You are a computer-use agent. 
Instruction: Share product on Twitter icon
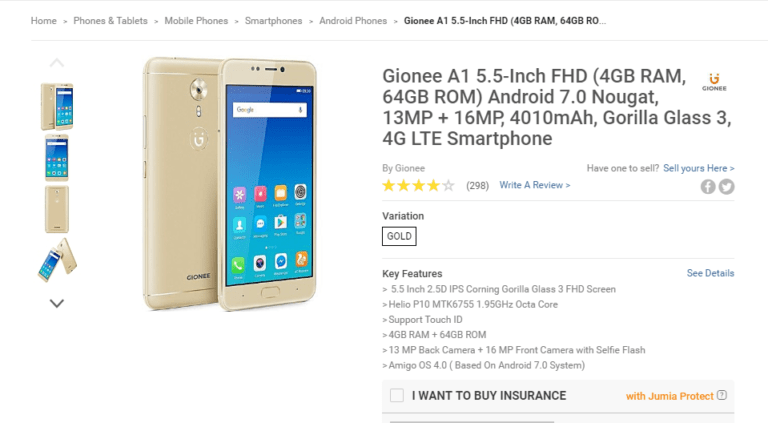click(x=726, y=187)
